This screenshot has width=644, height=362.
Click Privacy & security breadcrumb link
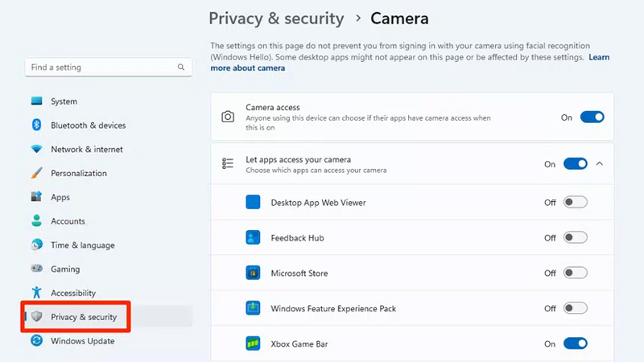click(276, 19)
